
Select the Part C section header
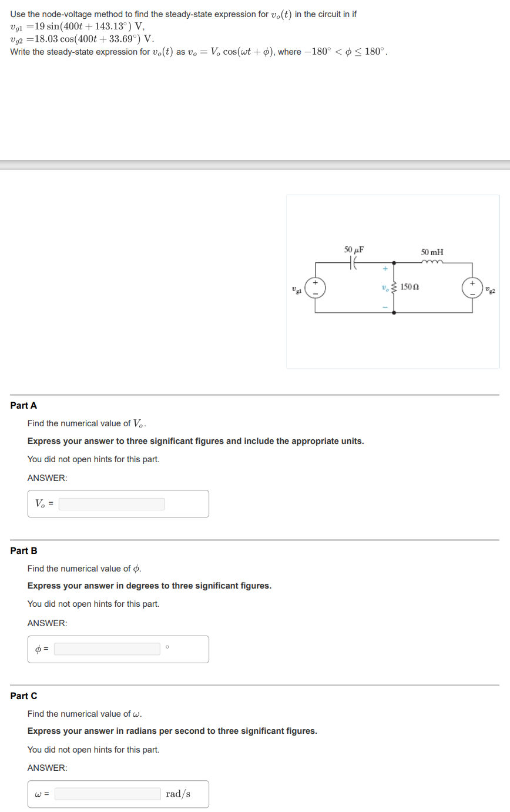23,696
